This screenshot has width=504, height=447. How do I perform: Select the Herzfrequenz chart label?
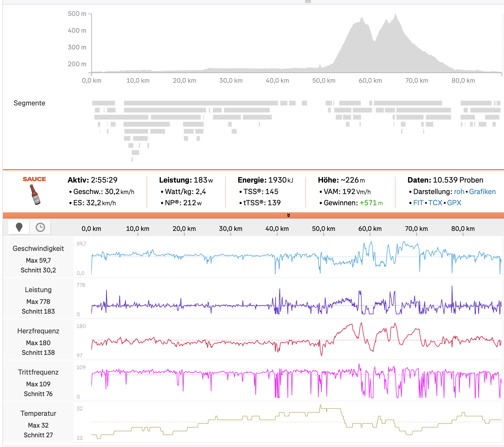(38, 331)
